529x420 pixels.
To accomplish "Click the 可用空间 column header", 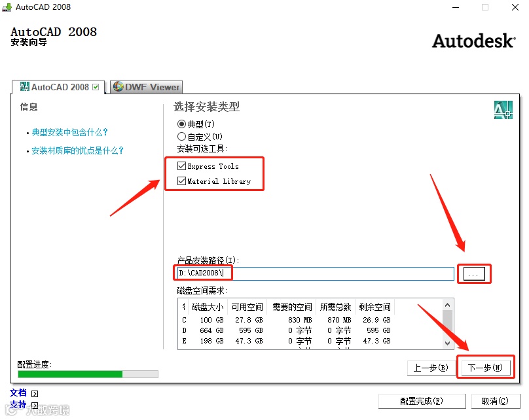I will pos(247,307).
